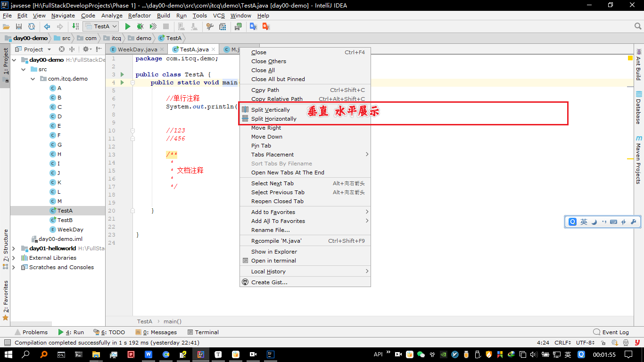Viewport: 644px width, 362px height.
Task: Open UTF-8 encoding selector
Action: click(585, 343)
